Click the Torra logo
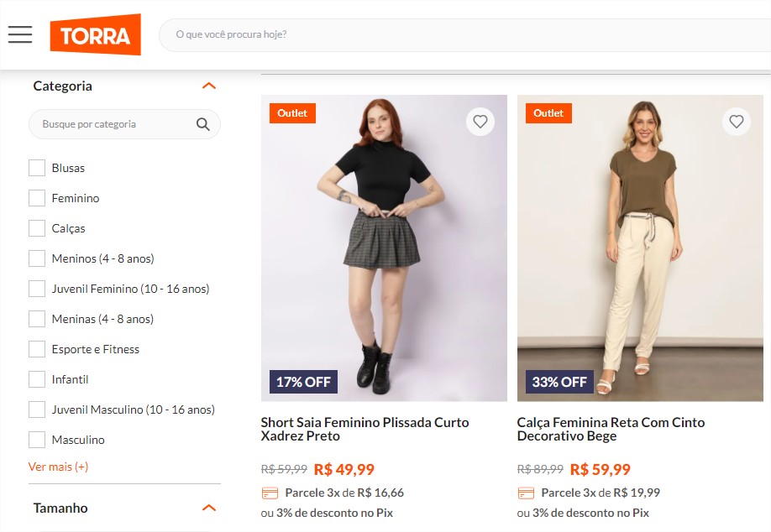This screenshot has height=532, width=771. (x=95, y=35)
